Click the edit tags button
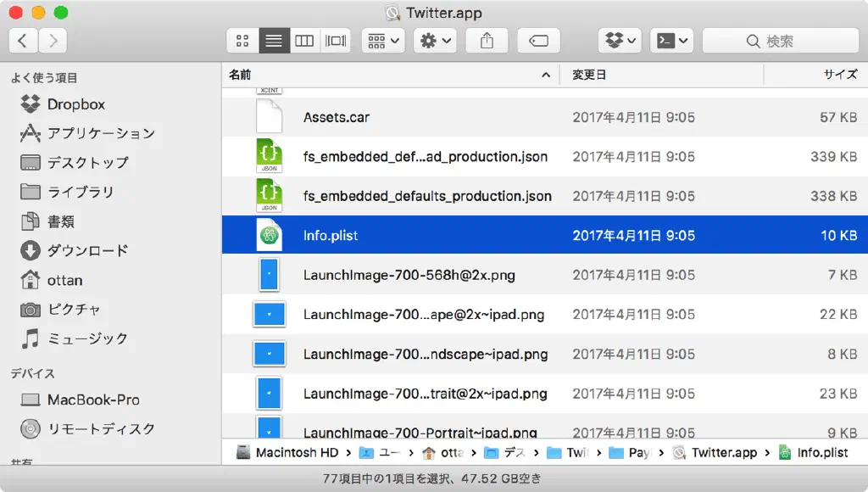 [538, 41]
